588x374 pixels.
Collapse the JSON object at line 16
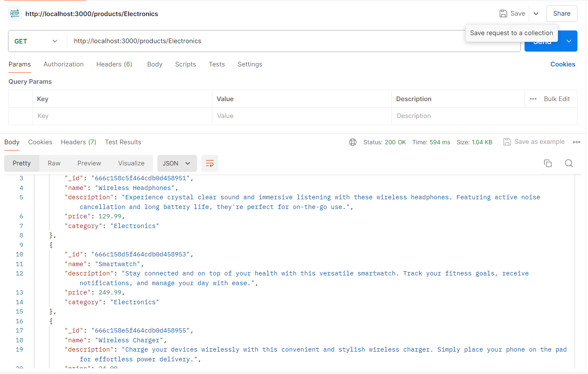[x=51, y=321]
